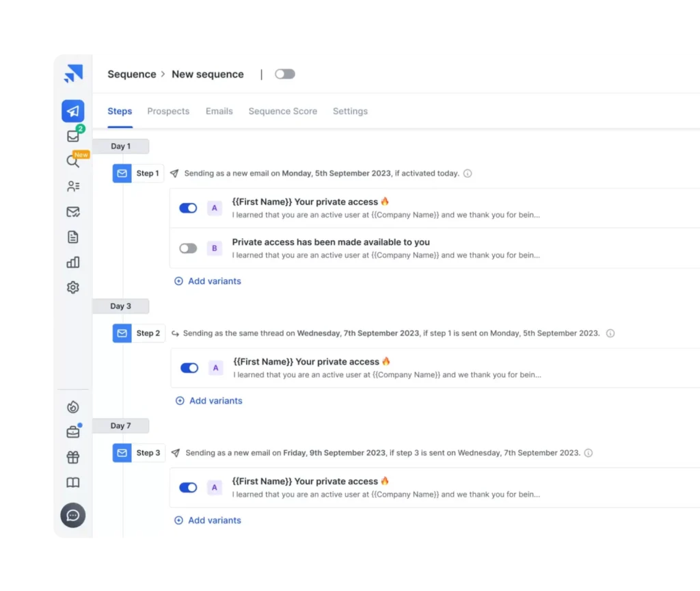Click the Step 3 label button
Viewport: 700px width, 591px height.
(x=148, y=453)
